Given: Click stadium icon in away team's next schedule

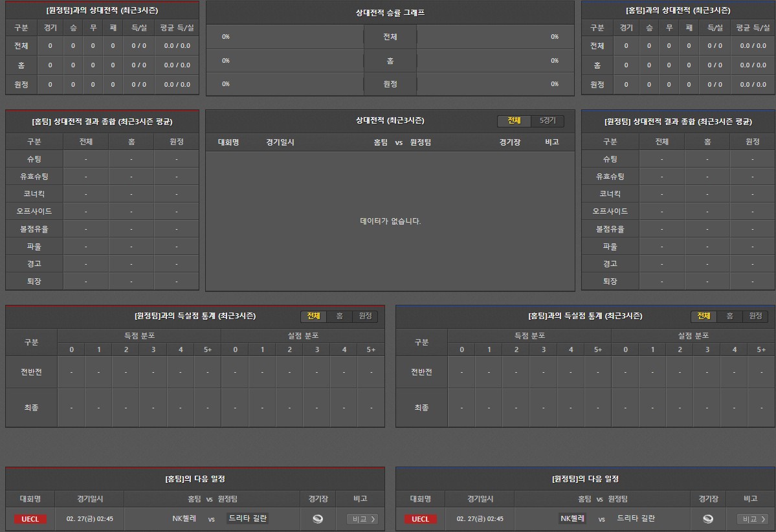Looking at the screenshot, I should coord(708,518).
